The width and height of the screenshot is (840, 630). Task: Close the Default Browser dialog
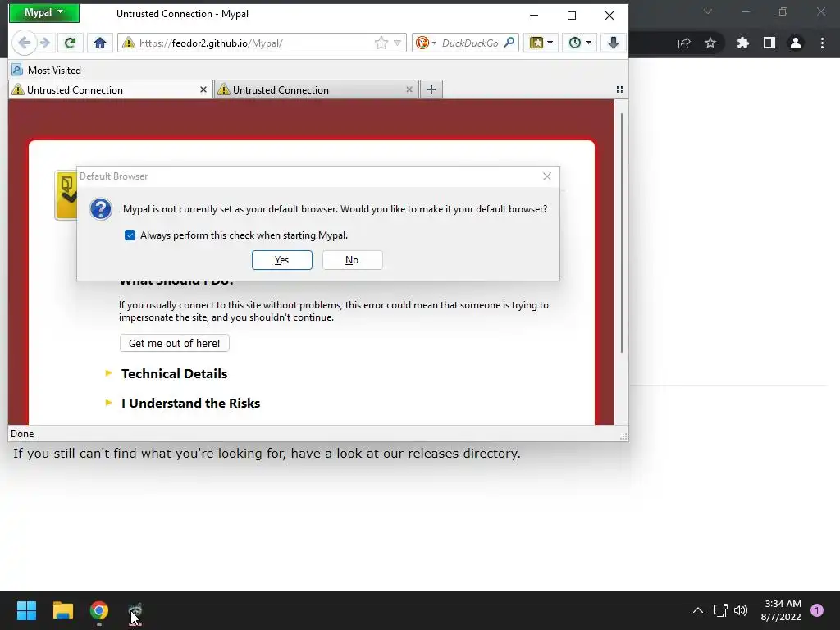547,176
